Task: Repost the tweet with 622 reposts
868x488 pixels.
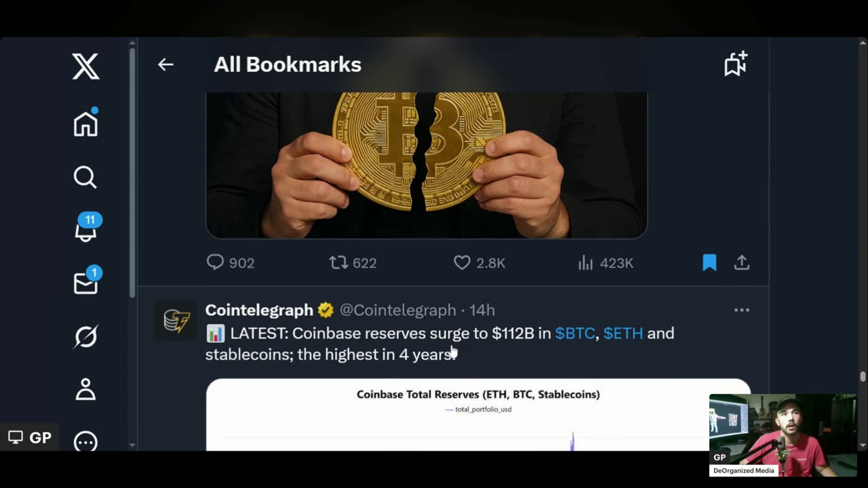Action: click(x=353, y=262)
